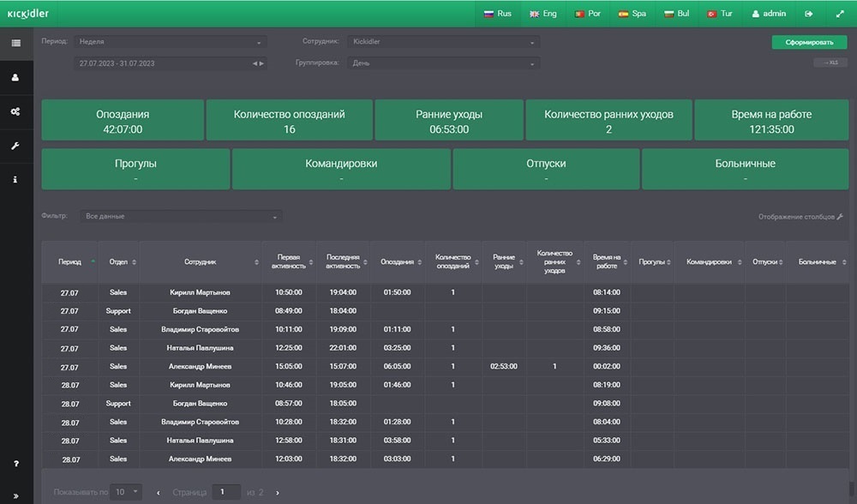The height and width of the screenshot is (504, 857).
Task: Switch language to Eng
Action: tap(543, 14)
